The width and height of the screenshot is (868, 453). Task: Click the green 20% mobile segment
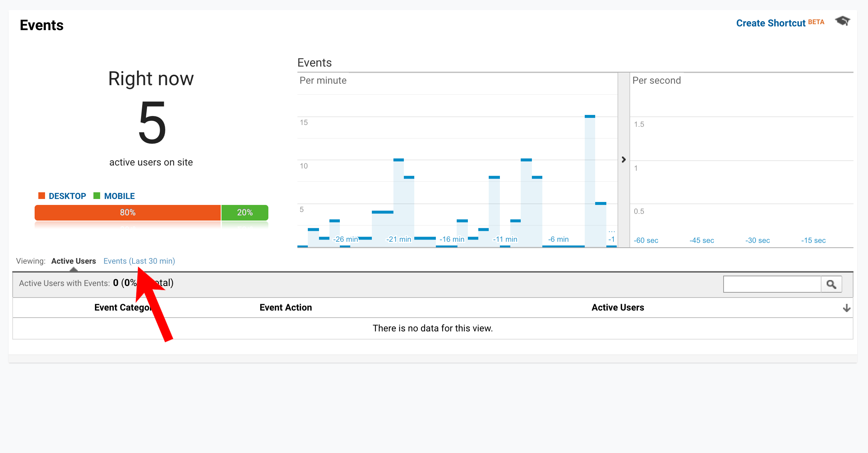pos(245,212)
